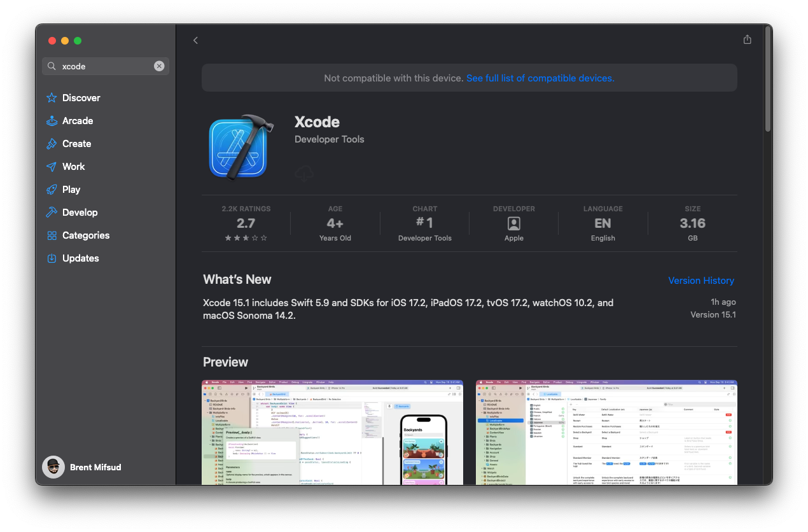
Task: Focus the xcode search field
Action: coord(106,66)
